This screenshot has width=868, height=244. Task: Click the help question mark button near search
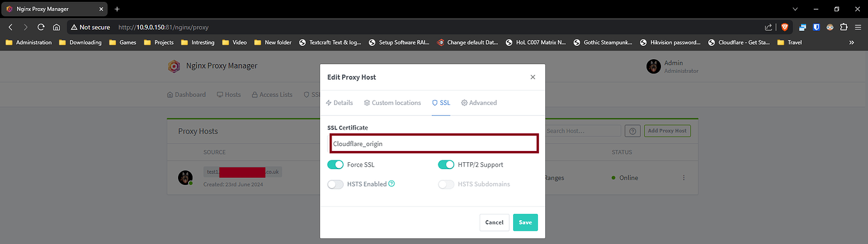tap(633, 131)
